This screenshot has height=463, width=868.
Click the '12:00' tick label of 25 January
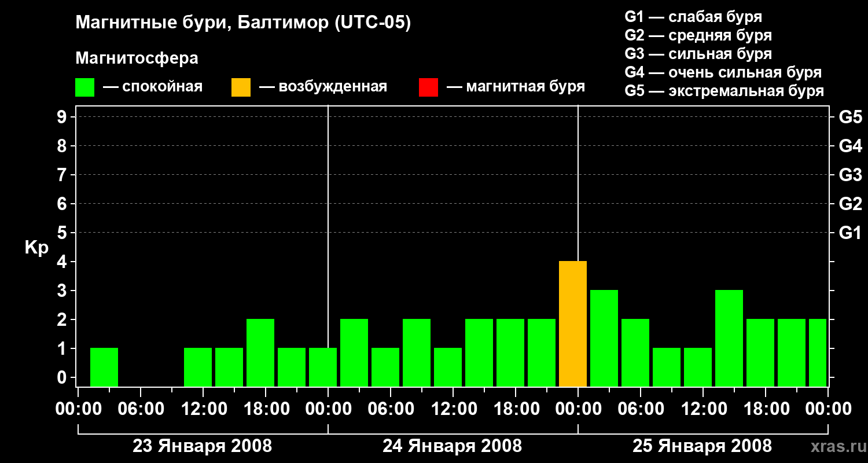[x=703, y=409]
